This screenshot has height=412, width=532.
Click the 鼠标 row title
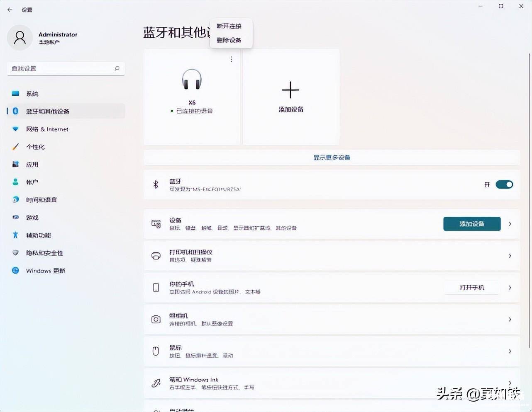tap(175, 348)
